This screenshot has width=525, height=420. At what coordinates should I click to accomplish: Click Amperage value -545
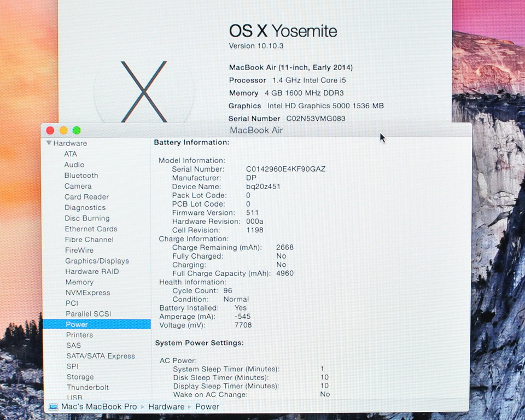(x=243, y=317)
